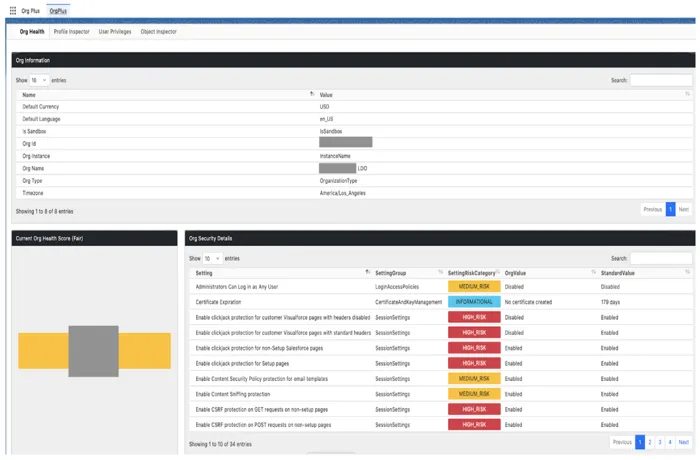Click the Default Language row name
The image size is (700, 460).
point(41,119)
